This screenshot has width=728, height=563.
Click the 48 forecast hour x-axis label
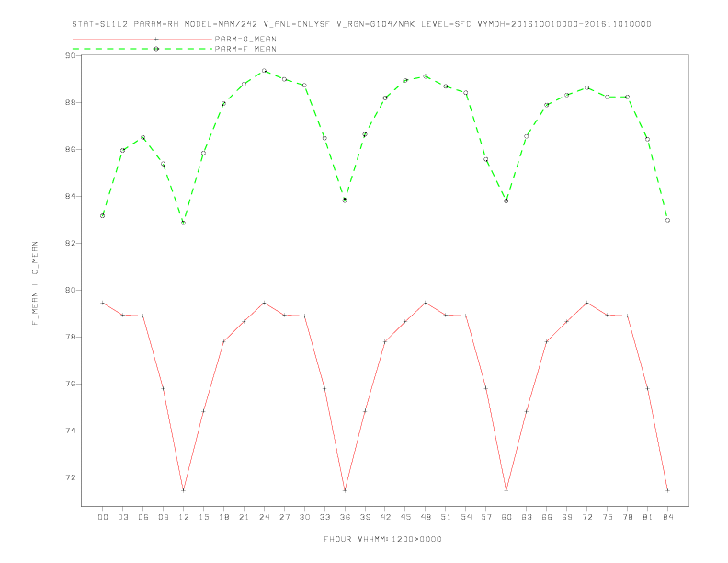click(426, 517)
